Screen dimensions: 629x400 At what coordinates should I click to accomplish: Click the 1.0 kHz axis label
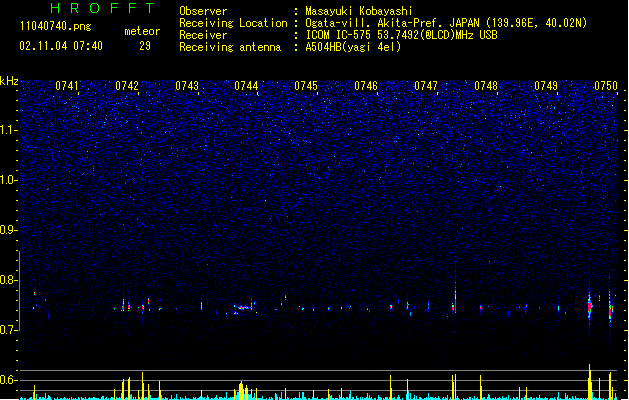point(8,180)
